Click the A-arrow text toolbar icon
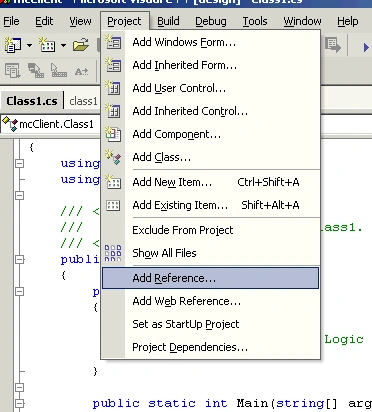 82,71
